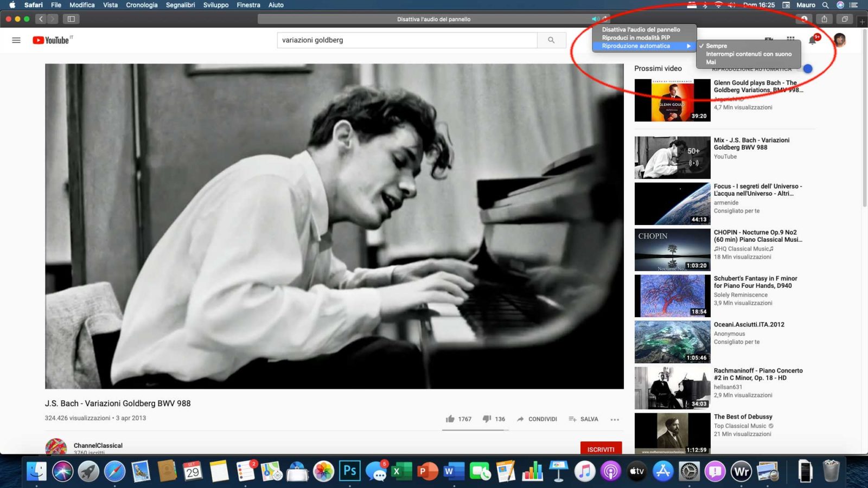Open the Cronologia menu
Viewport: 868px width, 488px height.
[142, 5]
